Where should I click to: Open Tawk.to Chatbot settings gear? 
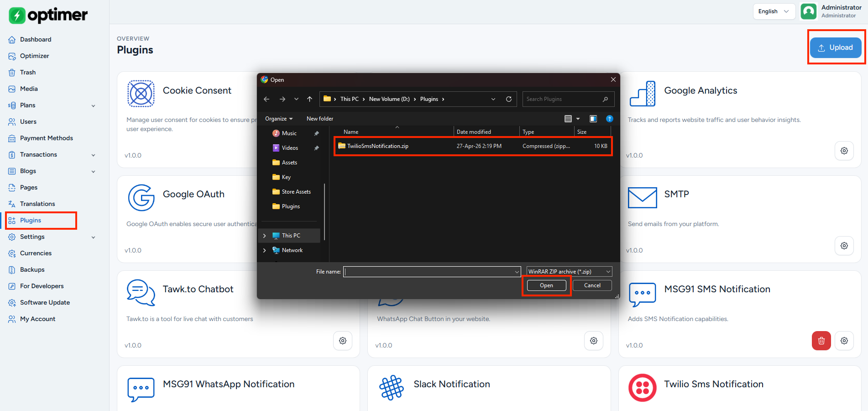[343, 341]
